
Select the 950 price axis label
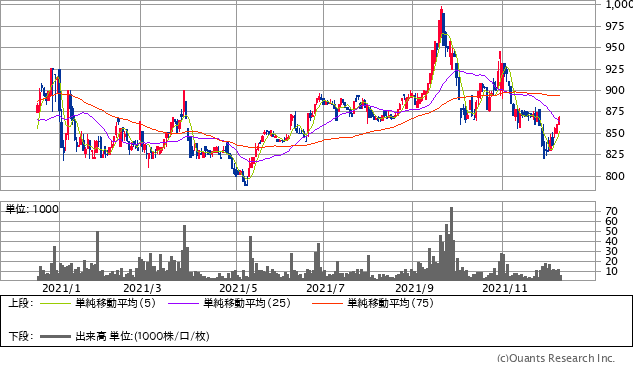[x=615, y=47]
